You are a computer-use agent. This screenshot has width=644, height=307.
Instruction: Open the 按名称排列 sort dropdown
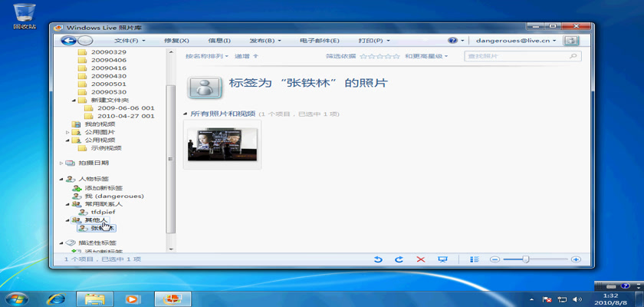click(207, 56)
